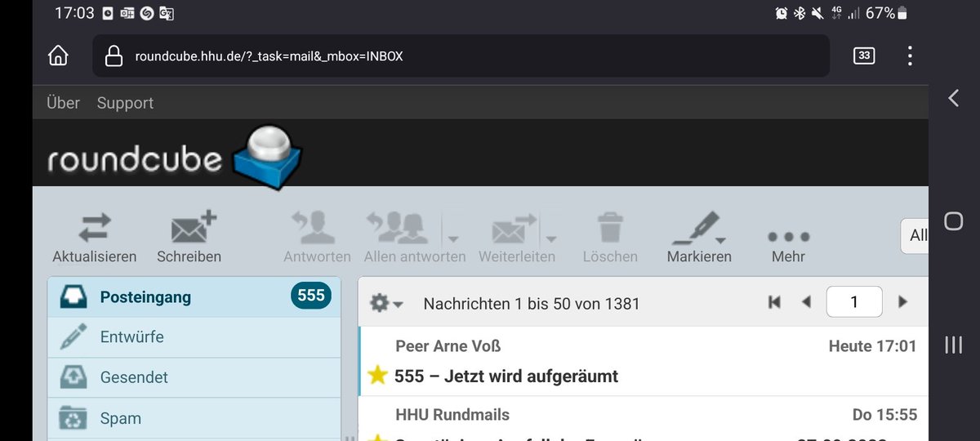Click the roundcube logo
The width and height of the screenshot is (980, 441).
[175, 157]
